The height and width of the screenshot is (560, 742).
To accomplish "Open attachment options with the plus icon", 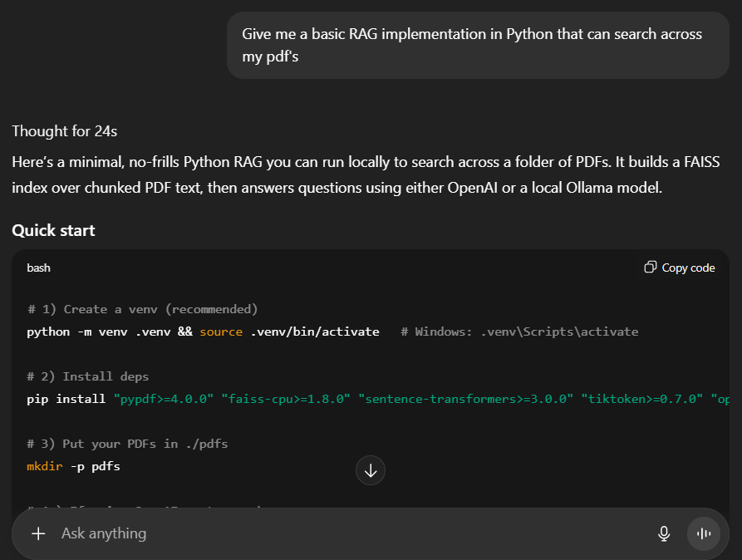I will pos(38,533).
